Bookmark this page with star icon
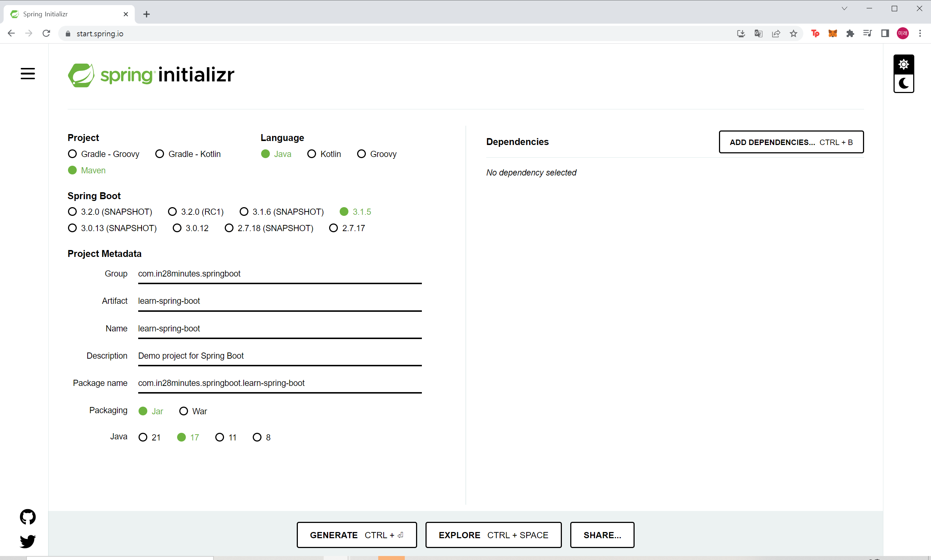 (x=793, y=33)
